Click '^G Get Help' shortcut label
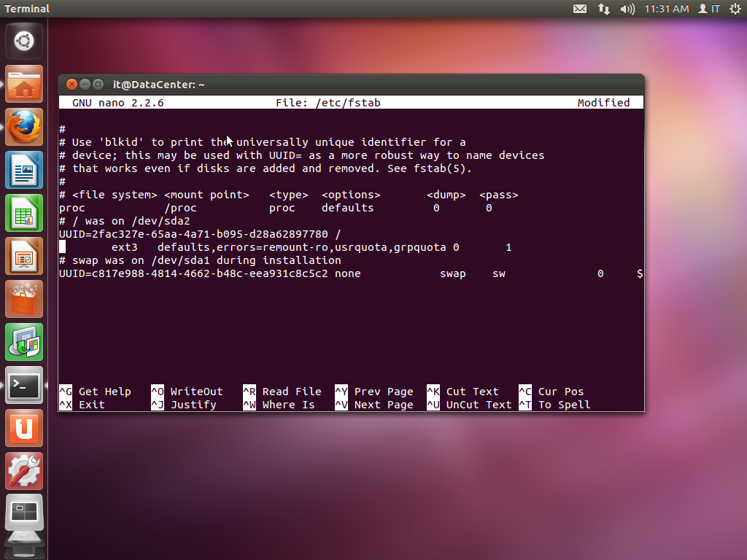This screenshot has height=560, width=747. click(x=96, y=392)
